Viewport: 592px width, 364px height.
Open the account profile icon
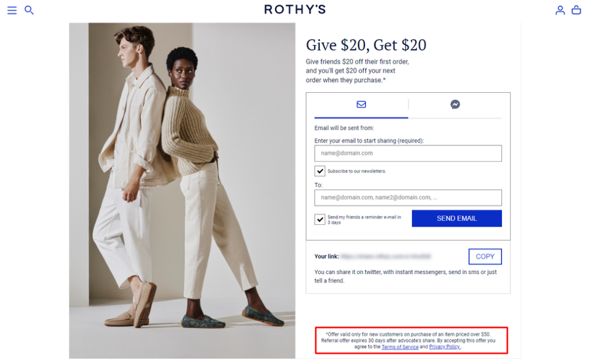pyautogui.click(x=560, y=10)
